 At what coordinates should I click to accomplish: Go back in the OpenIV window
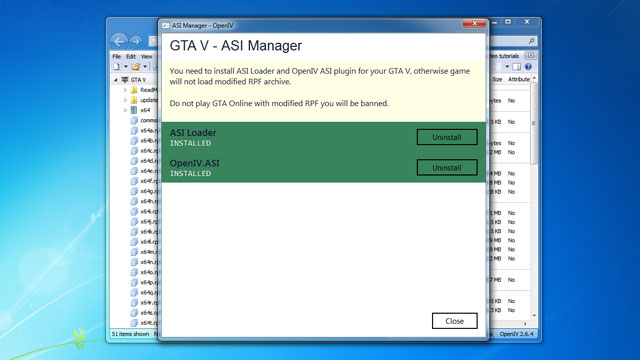[119, 41]
